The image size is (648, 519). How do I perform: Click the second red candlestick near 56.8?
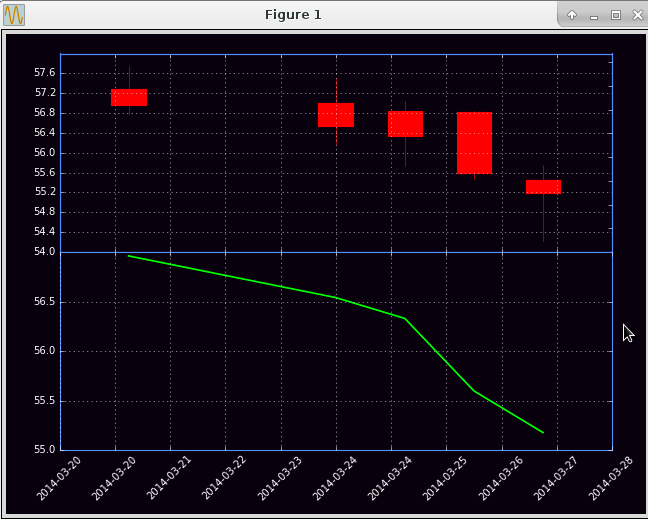(x=336, y=115)
